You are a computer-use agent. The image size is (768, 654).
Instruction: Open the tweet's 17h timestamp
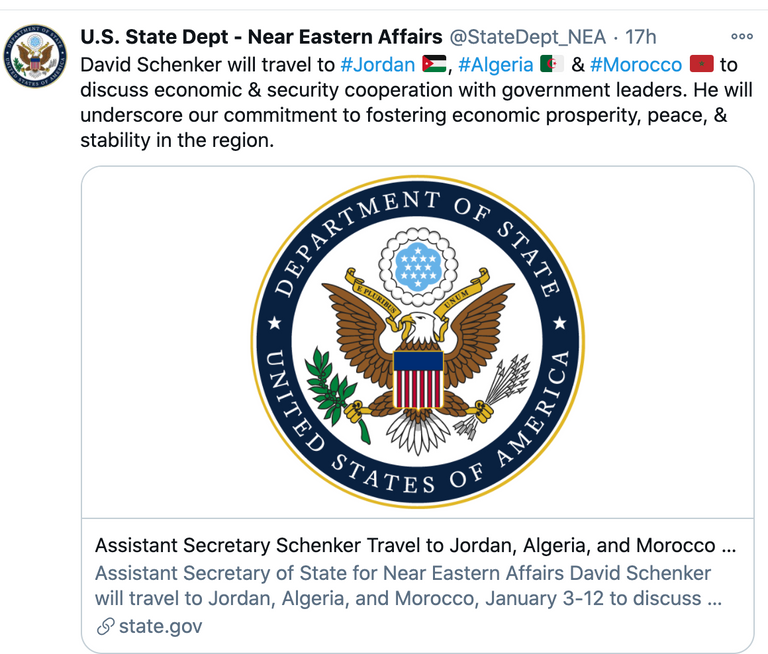(x=641, y=37)
